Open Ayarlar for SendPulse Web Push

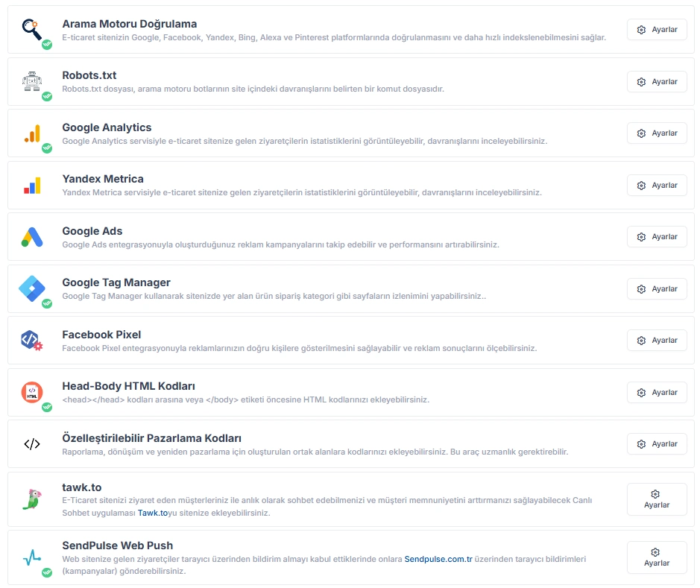tap(657, 557)
